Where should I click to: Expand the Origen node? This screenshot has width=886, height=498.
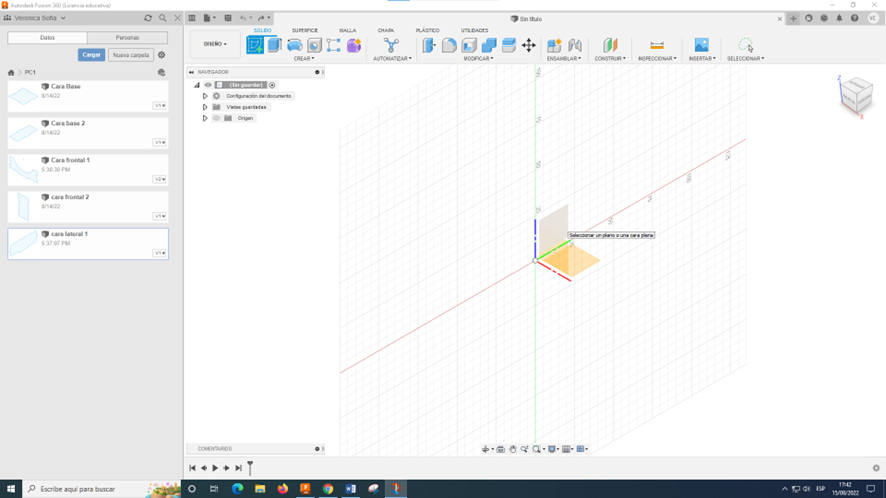[x=205, y=118]
